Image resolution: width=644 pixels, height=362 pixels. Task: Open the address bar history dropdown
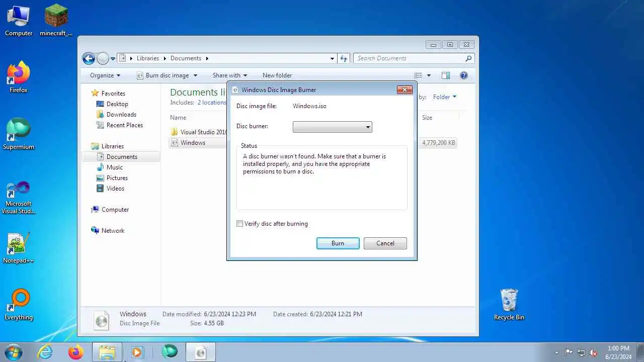pyautogui.click(x=332, y=58)
